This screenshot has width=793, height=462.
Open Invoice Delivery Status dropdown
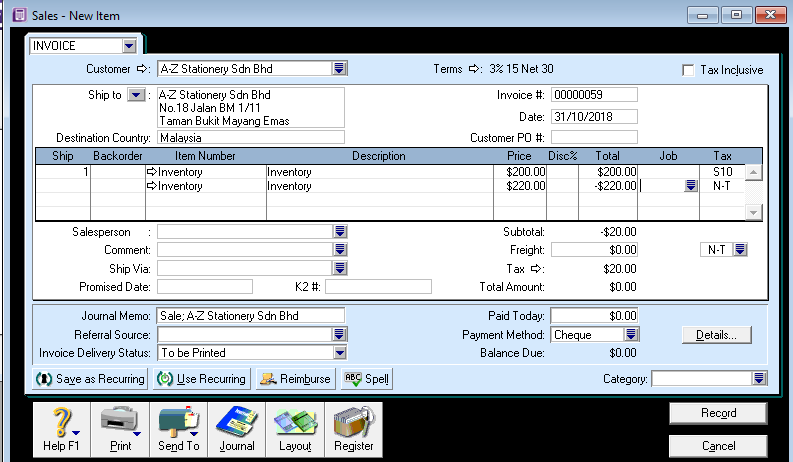pos(340,352)
